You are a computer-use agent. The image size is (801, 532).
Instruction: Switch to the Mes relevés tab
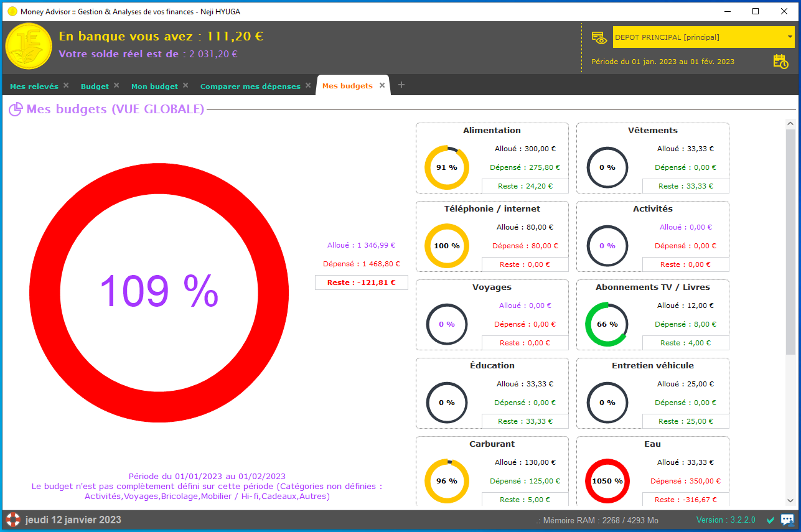[34, 86]
